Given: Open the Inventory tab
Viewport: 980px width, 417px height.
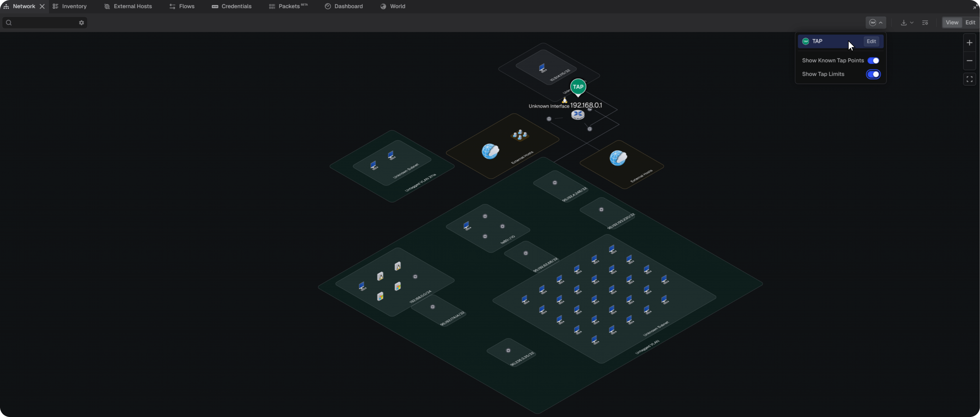Looking at the screenshot, I should (x=70, y=6).
